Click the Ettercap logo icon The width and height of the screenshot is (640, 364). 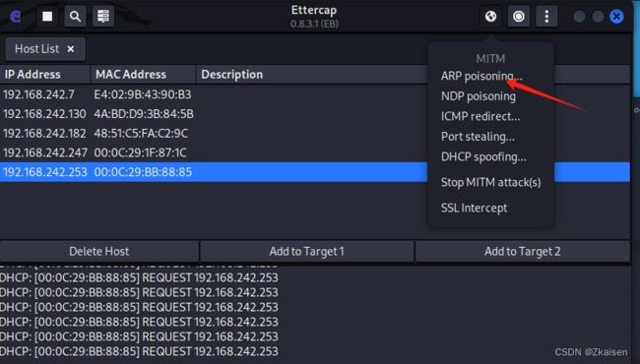(16, 17)
